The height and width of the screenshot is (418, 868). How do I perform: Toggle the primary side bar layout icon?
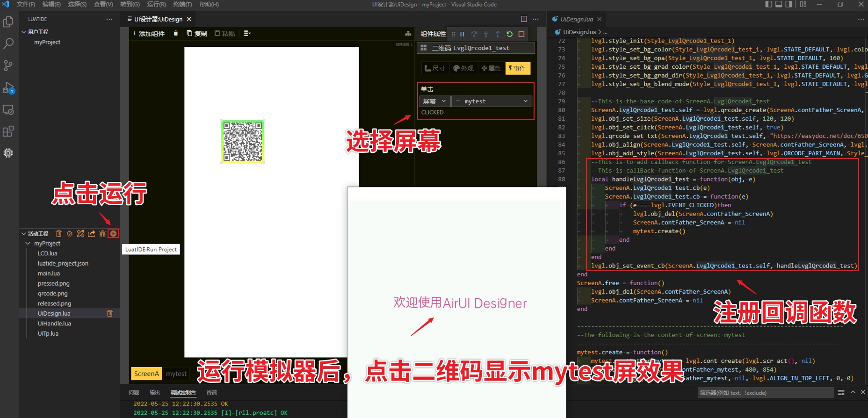[x=768, y=4]
